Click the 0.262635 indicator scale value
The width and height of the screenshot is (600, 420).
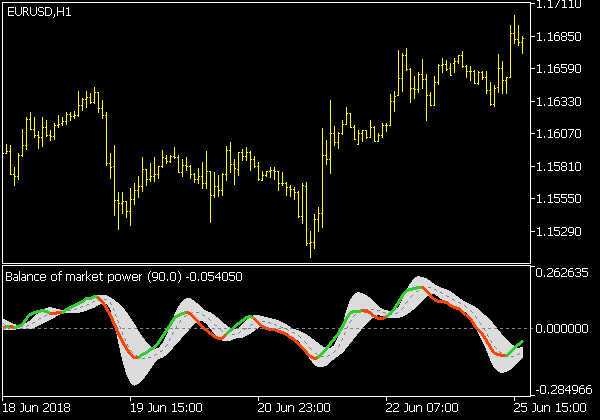(562, 273)
